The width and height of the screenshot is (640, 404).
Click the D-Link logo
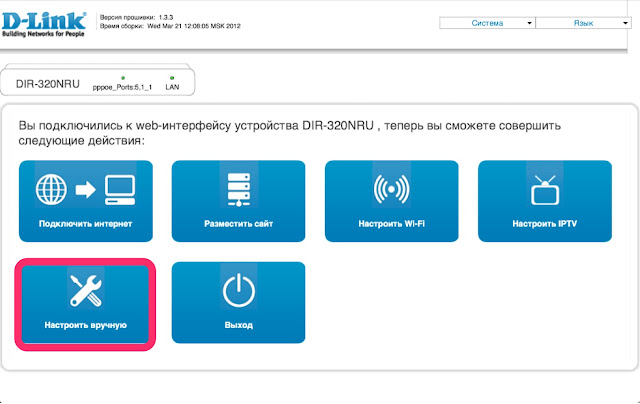coord(44,21)
